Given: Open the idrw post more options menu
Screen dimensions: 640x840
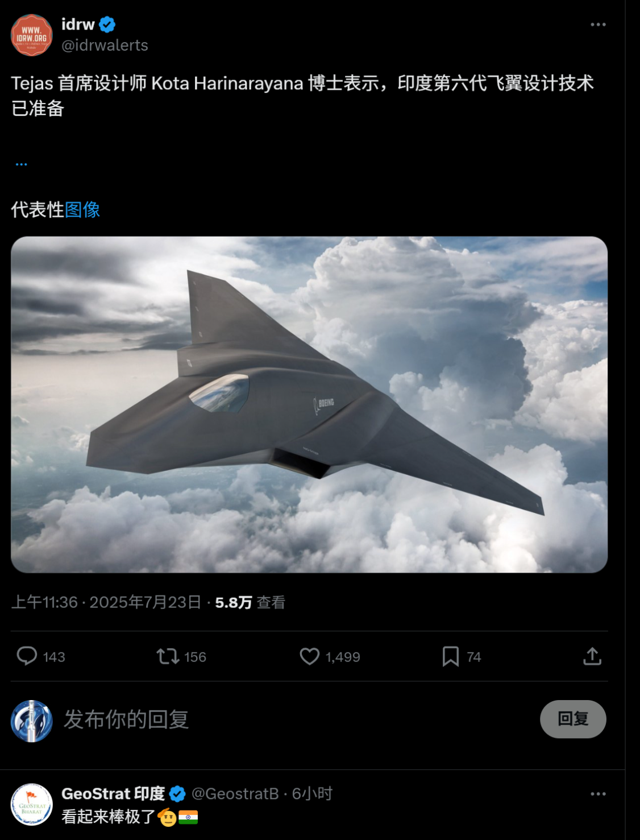Looking at the screenshot, I should coord(598,24).
